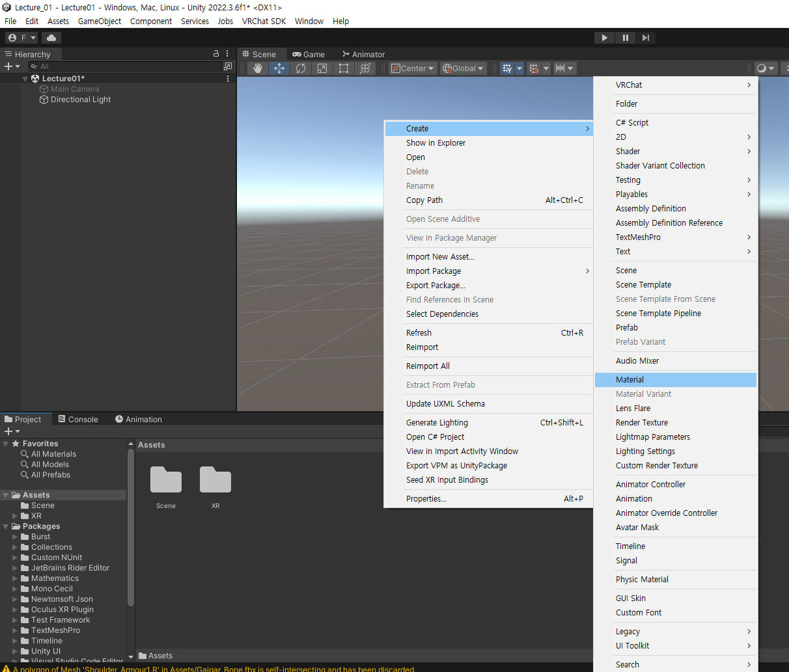Open the GameObject menu

100,21
